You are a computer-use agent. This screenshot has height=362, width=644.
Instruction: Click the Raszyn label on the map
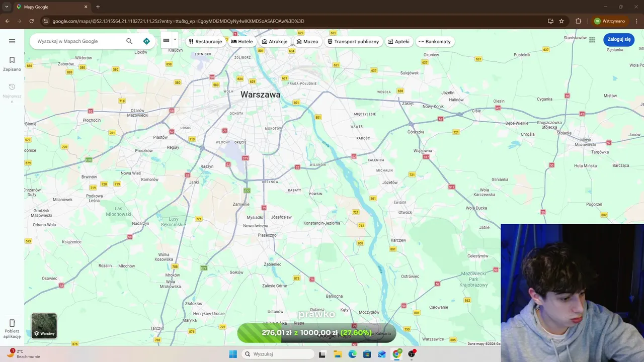[207, 166]
